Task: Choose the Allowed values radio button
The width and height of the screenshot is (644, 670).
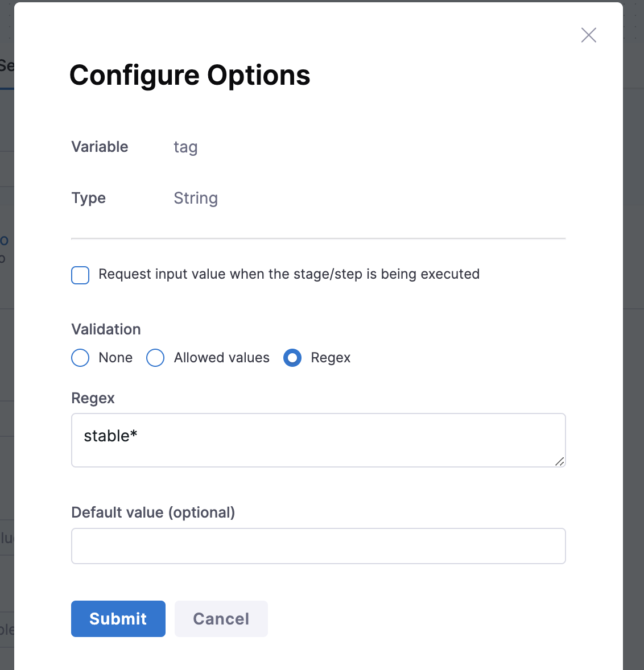Action: tap(155, 358)
